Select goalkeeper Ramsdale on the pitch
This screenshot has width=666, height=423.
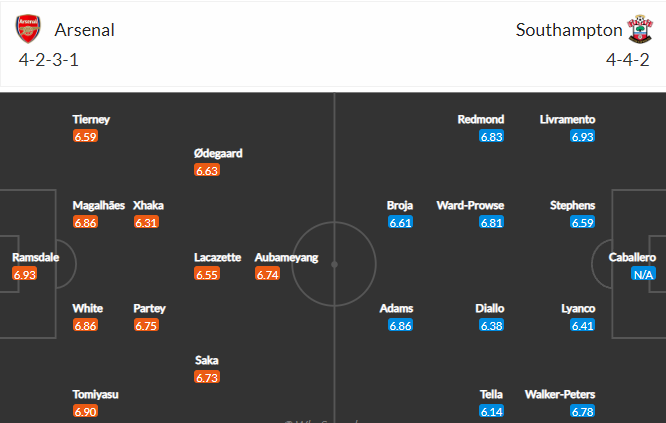(35, 257)
